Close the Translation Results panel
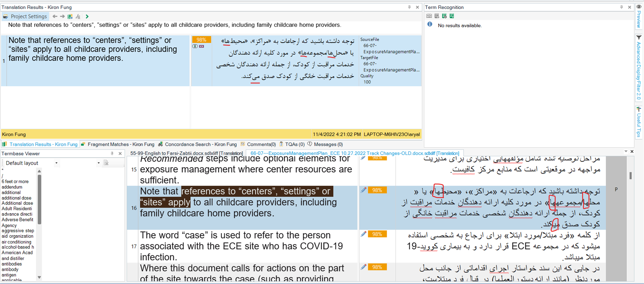The height and width of the screenshot is (284, 644). [417, 7]
